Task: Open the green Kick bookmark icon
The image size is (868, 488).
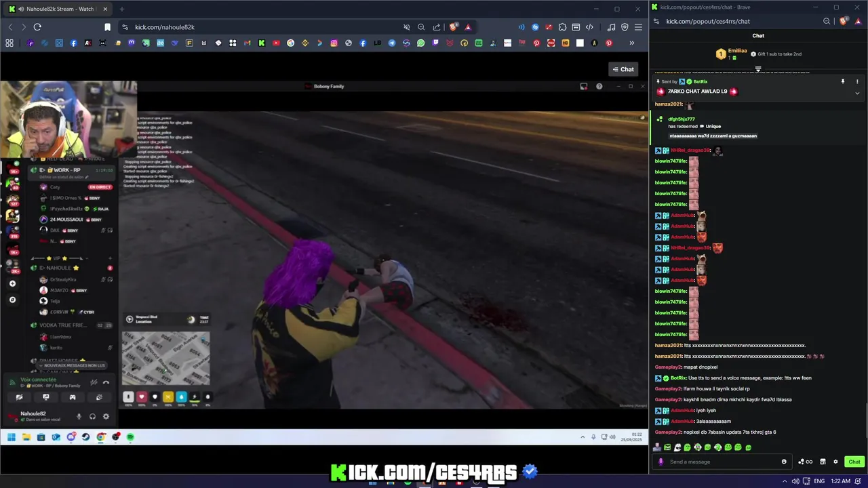Action: (x=262, y=43)
